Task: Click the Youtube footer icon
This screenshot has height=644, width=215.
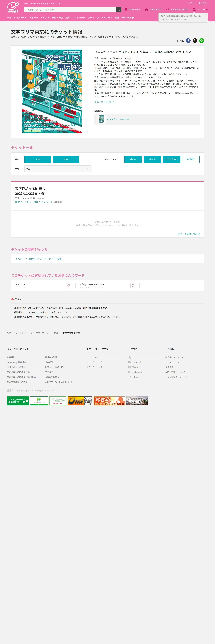Action: [130, 367]
